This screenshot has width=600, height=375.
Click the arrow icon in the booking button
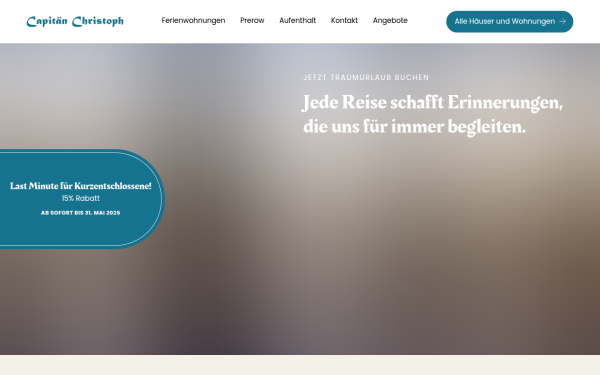[x=562, y=21]
